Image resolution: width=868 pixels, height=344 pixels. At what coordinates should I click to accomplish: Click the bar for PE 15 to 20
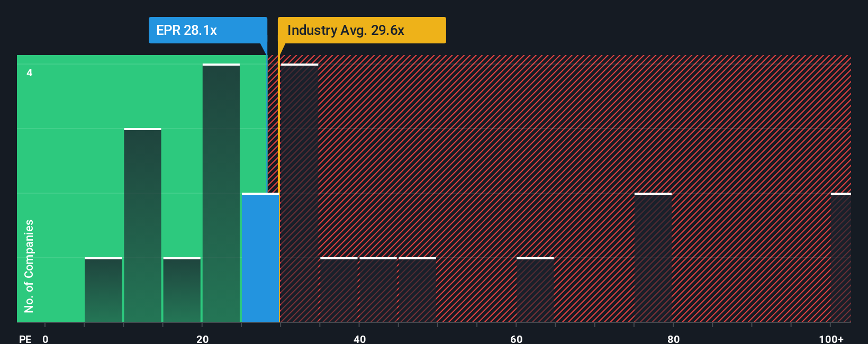[x=182, y=290]
